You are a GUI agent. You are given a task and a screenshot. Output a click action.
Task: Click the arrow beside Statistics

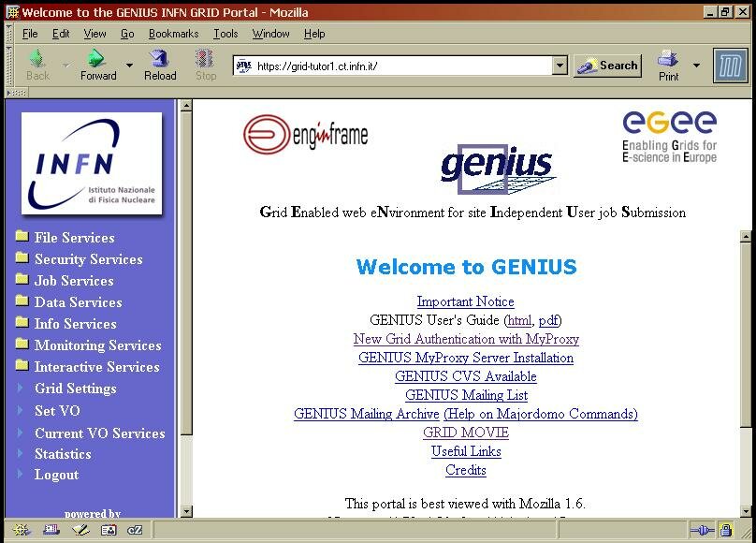click(x=20, y=453)
